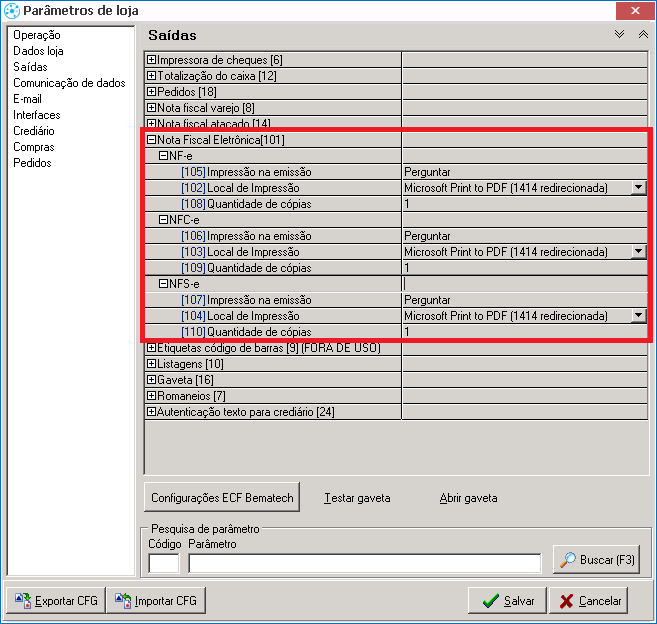Click the double chevron down icon
This screenshot has width=657, height=624.
point(620,34)
